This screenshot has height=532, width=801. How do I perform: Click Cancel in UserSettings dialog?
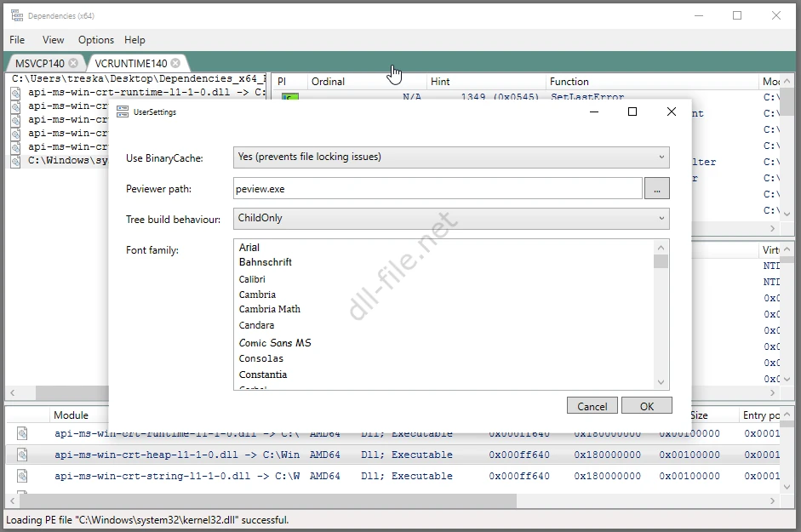click(x=592, y=406)
